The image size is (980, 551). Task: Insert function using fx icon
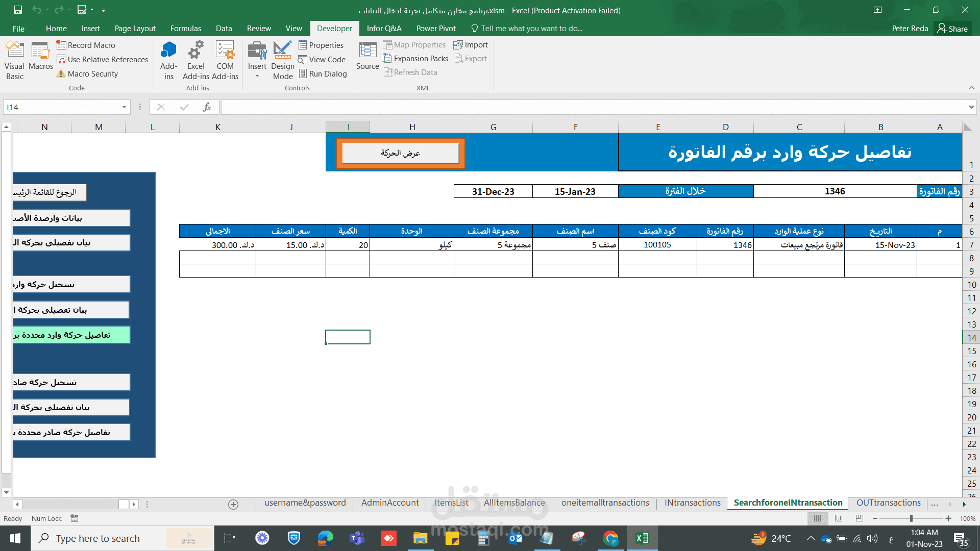coord(207,107)
